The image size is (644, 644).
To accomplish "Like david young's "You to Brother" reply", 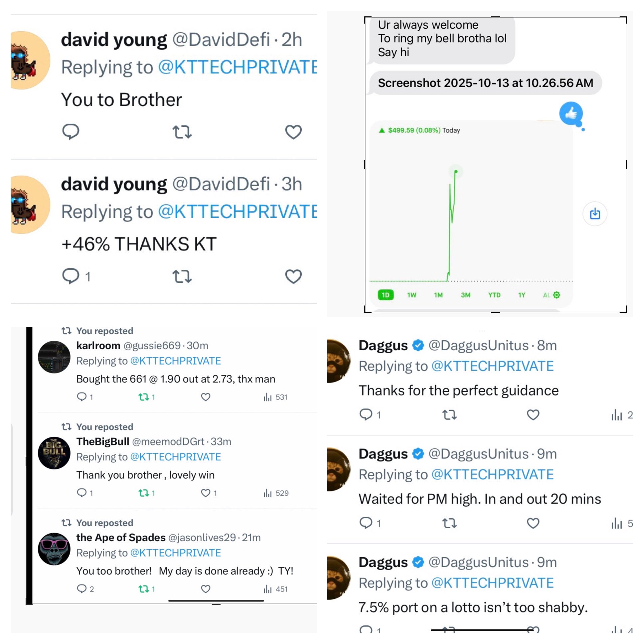I will (x=293, y=132).
